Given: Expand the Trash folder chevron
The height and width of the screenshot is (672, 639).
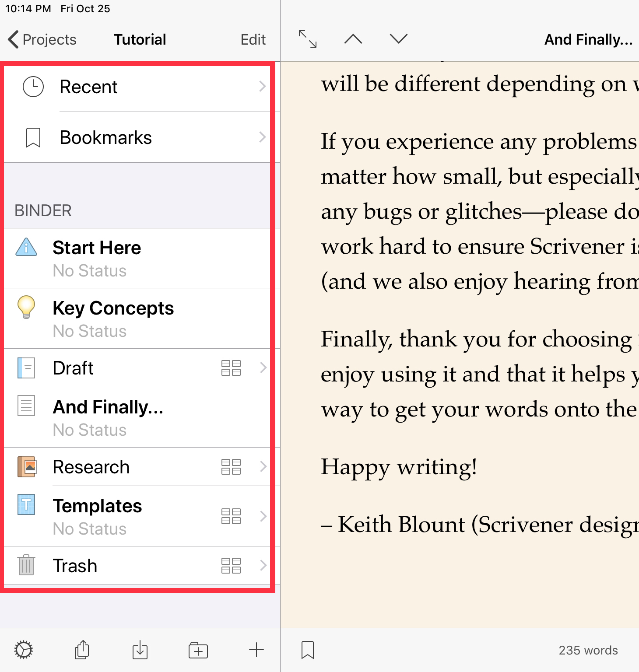Looking at the screenshot, I should coord(263,565).
